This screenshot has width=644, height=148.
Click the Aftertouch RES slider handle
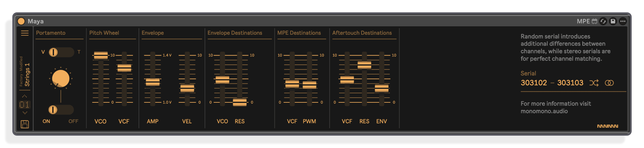click(364, 65)
